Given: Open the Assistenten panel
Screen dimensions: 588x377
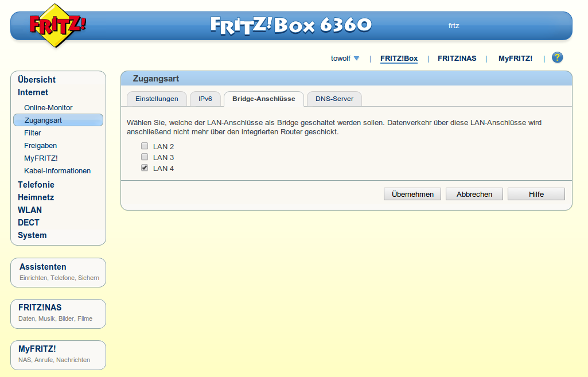Looking at the screenshot, I should pyautogui.click(x=43, y=267).
